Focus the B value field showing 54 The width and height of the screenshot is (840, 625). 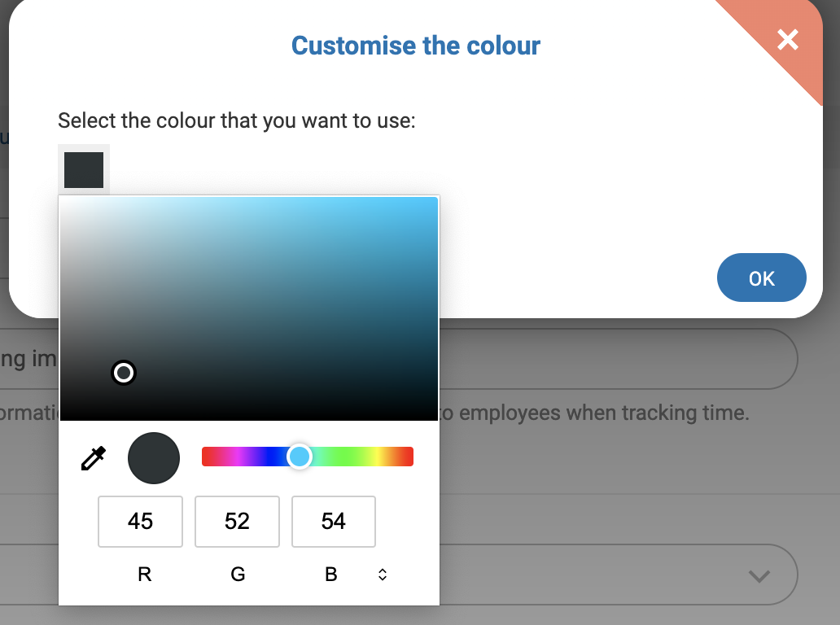coord(334,522)
